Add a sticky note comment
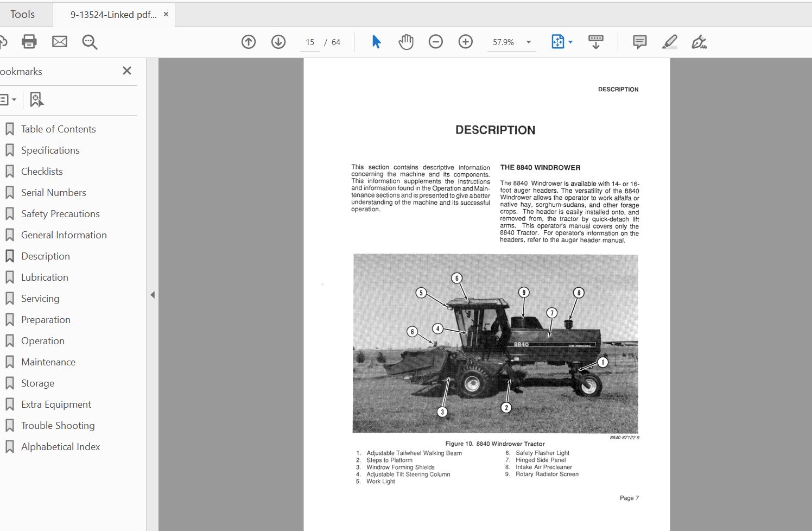 pos(640,42)
